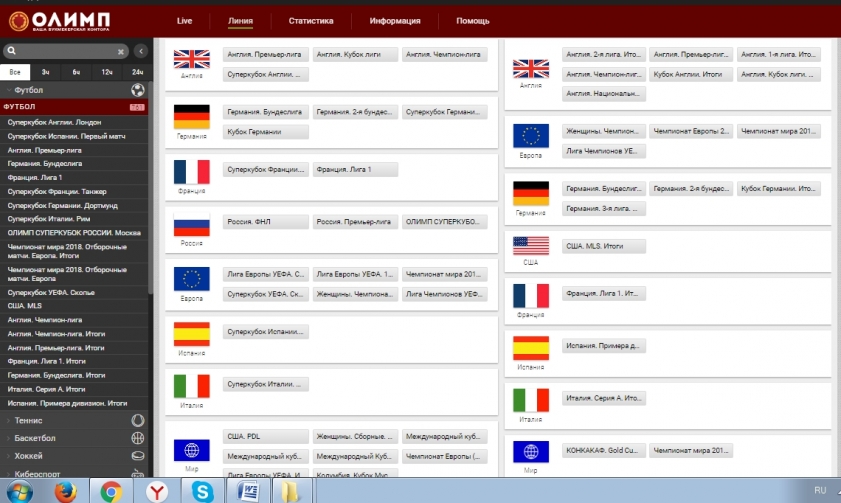Open США. PDL button
This screenshot has height=503, width=841.
(265, 436)
